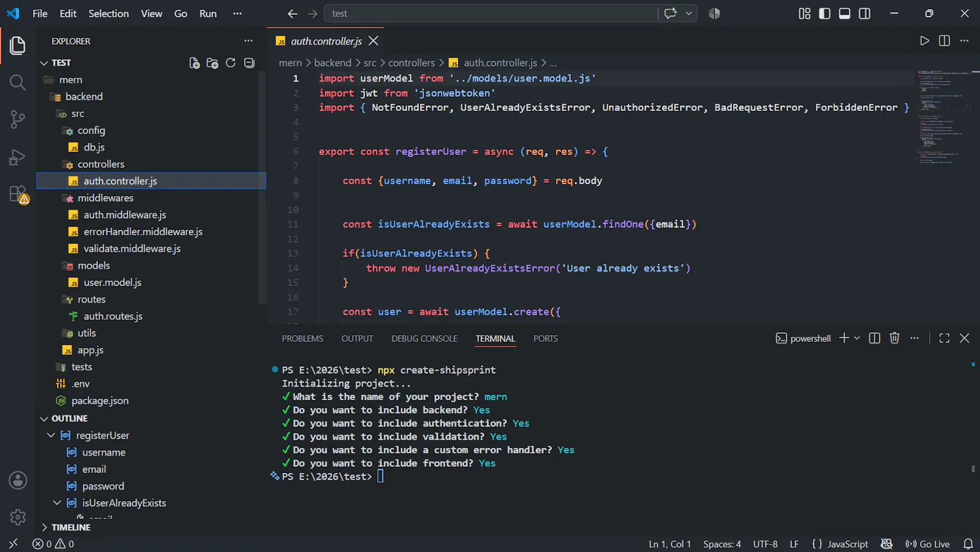Close the terminal panel
Image resolution: width=980 pixels, height=552 pixels.
[964, 338]
